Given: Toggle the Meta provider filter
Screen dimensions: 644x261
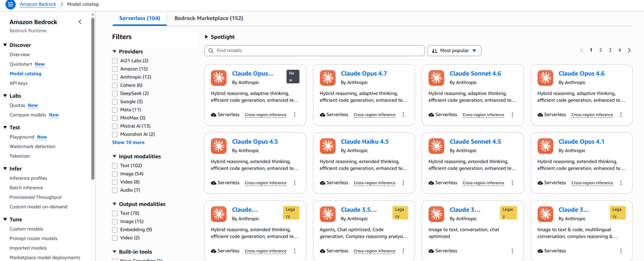Looking at the screenshot, I should (x=115, y=110).
